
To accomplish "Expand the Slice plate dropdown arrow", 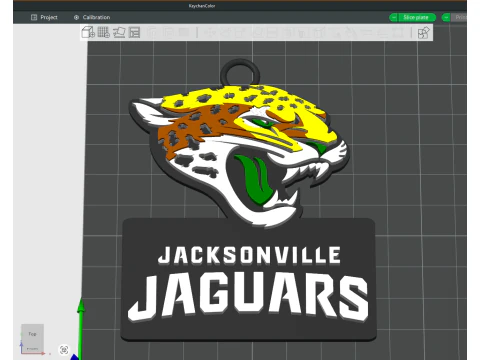I will click(x=393, y=17).
